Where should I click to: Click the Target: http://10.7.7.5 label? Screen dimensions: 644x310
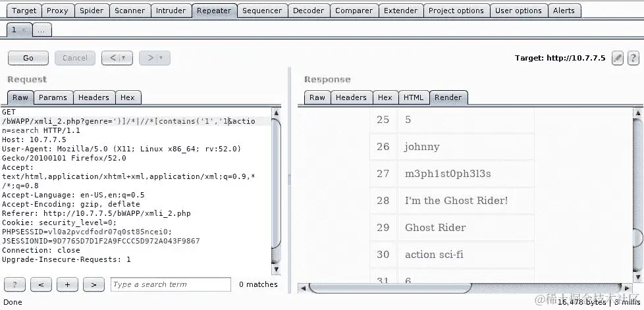tap(560, 58)
